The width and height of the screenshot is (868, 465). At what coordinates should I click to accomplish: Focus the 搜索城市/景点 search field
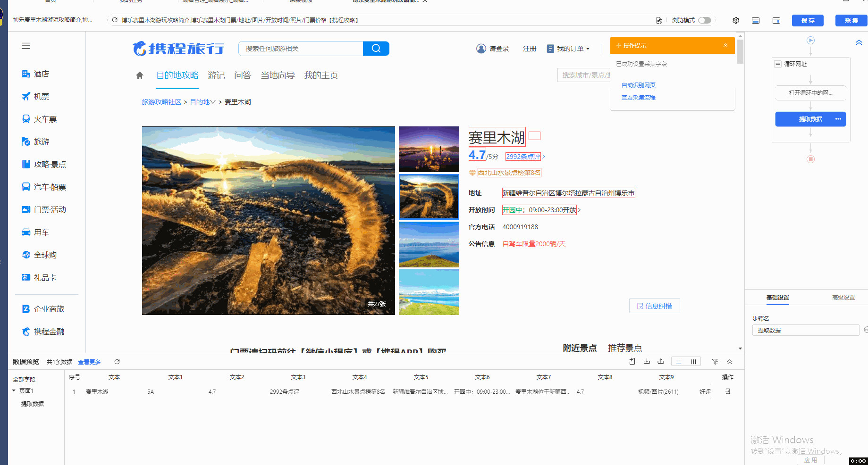point(584,75)
